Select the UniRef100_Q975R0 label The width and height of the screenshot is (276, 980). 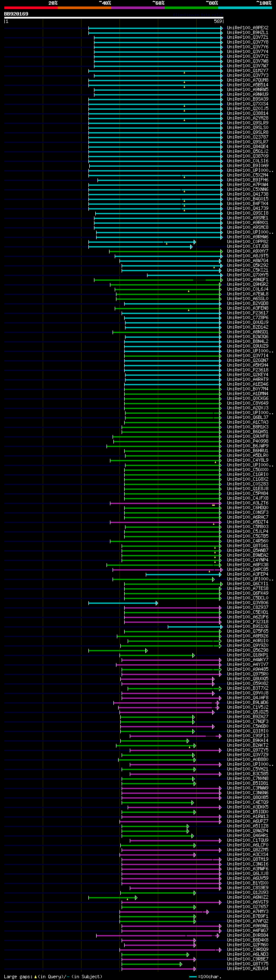[248, 674]
